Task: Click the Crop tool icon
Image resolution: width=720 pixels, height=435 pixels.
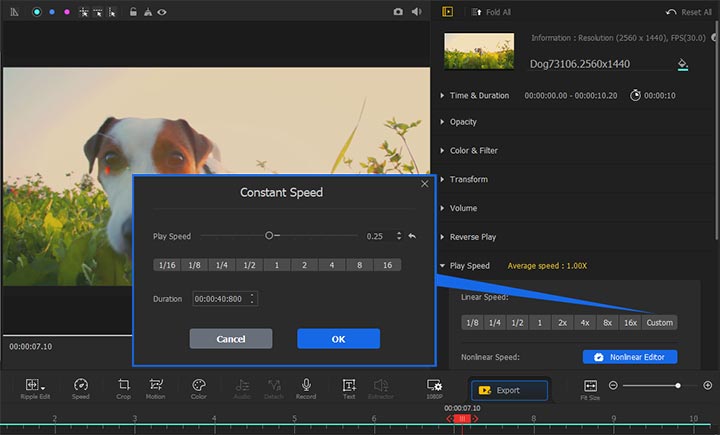Action: 124,385
